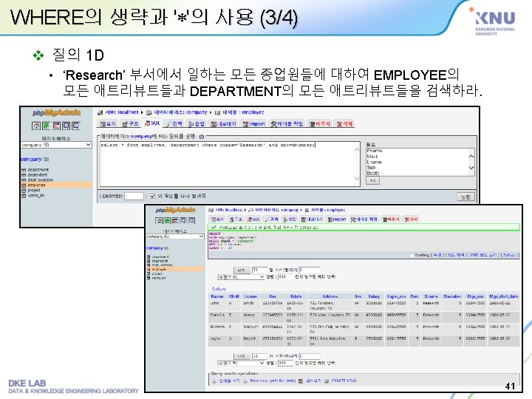The height and width of the screenshot is (399, 532).
Task: Click the Empty (비우기) tab in the upper window
Action: pos(320,124)
